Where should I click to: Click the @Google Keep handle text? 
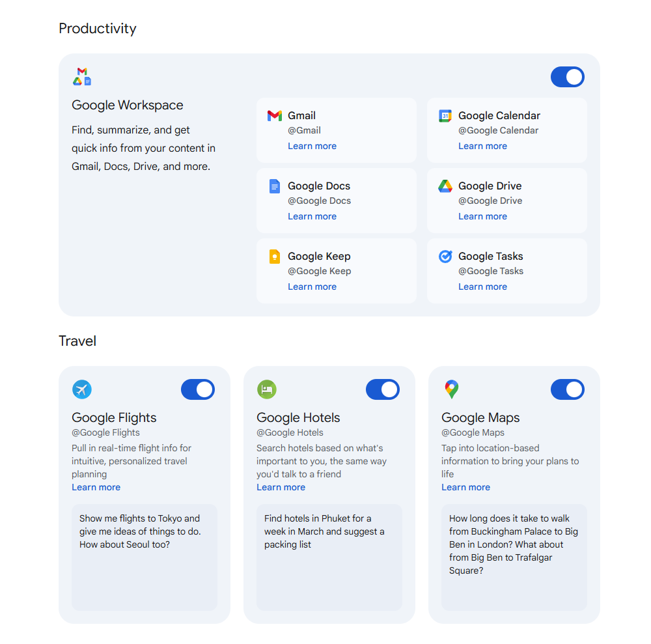coord(319,272)
